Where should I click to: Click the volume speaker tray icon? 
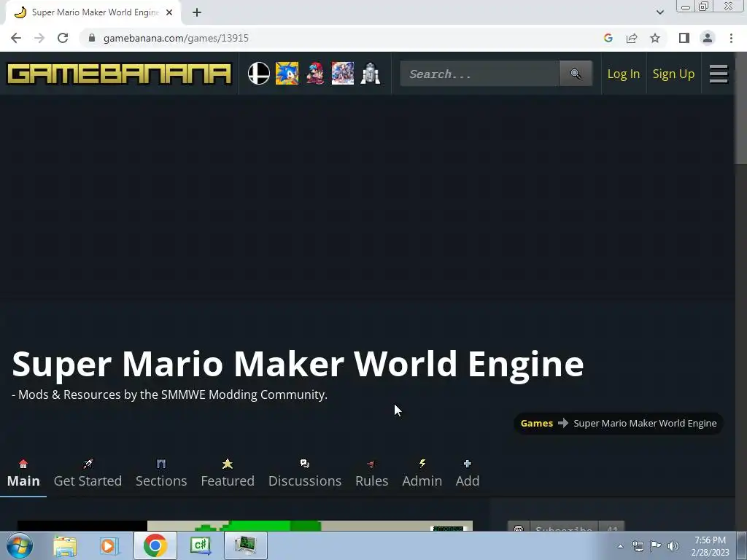click(x=673, y=546)
